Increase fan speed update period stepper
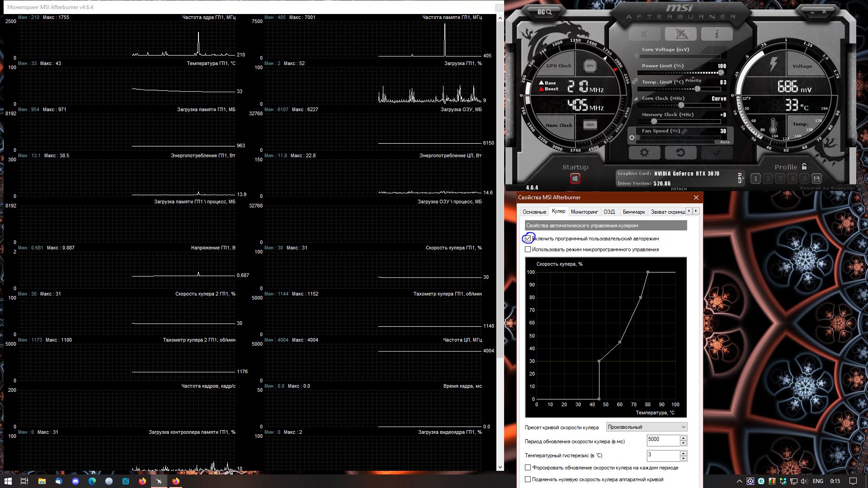This screenshot has width=868, height=488. tap(683, 437)
